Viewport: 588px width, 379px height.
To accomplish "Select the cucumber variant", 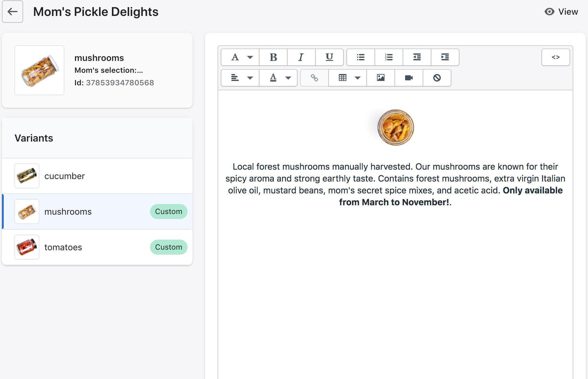I will tap(97, 176).
